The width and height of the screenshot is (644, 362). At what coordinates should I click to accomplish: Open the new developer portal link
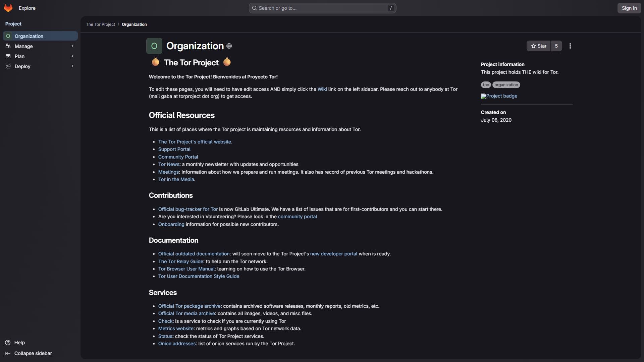coord(334,254)
